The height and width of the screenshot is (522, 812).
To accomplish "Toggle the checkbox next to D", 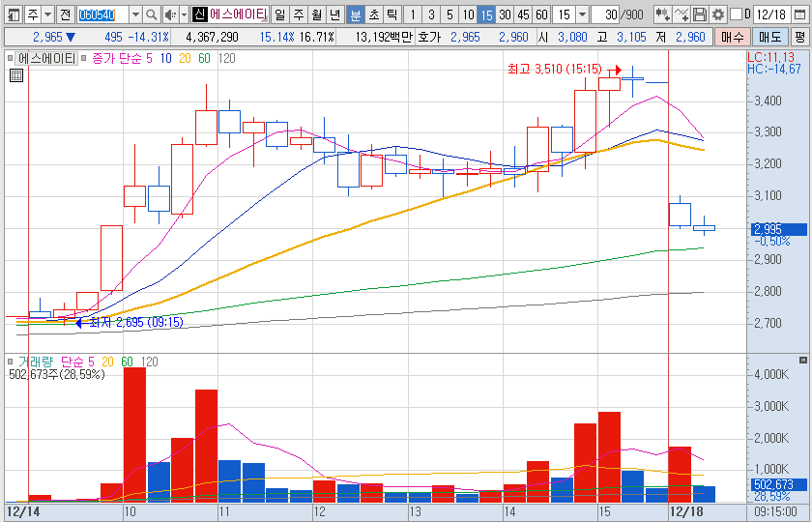I will pos(736,14).
